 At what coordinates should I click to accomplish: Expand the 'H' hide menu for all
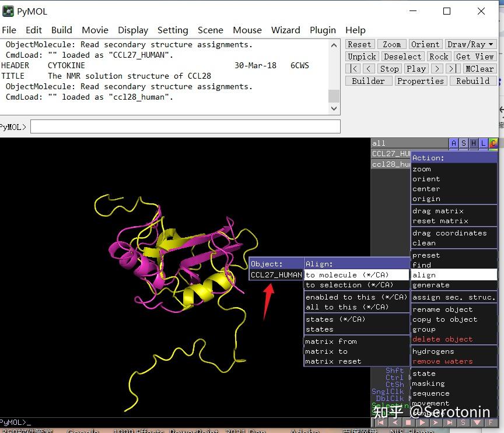point(474,143)
